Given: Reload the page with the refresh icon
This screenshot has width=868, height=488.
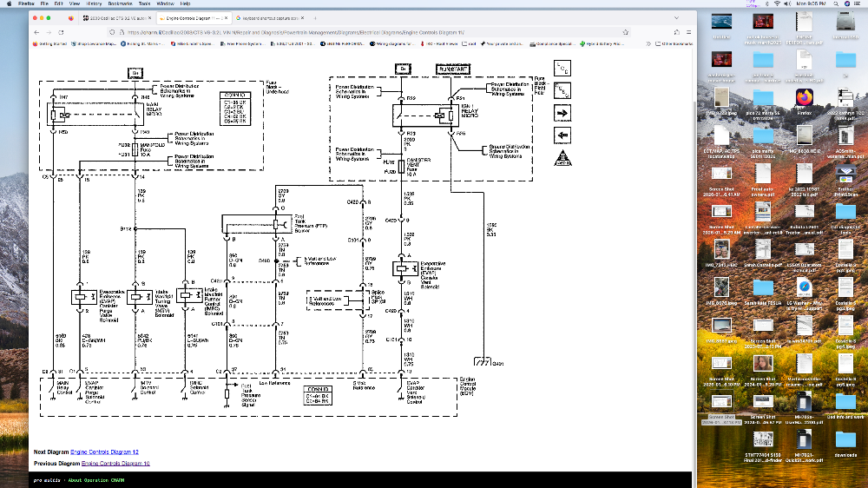Looking at the screenshot, I should point(61,32).
